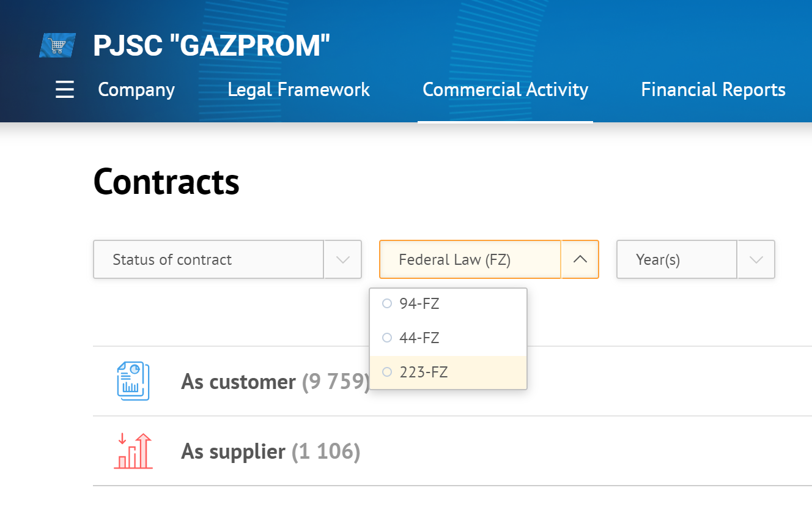Open Financial Reports menu item
812x515 pixels.
click(x=713, y=90)
